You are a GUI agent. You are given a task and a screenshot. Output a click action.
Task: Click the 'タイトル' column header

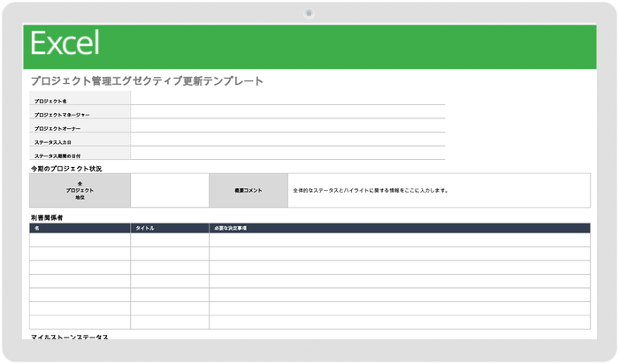tap(170, 228)
